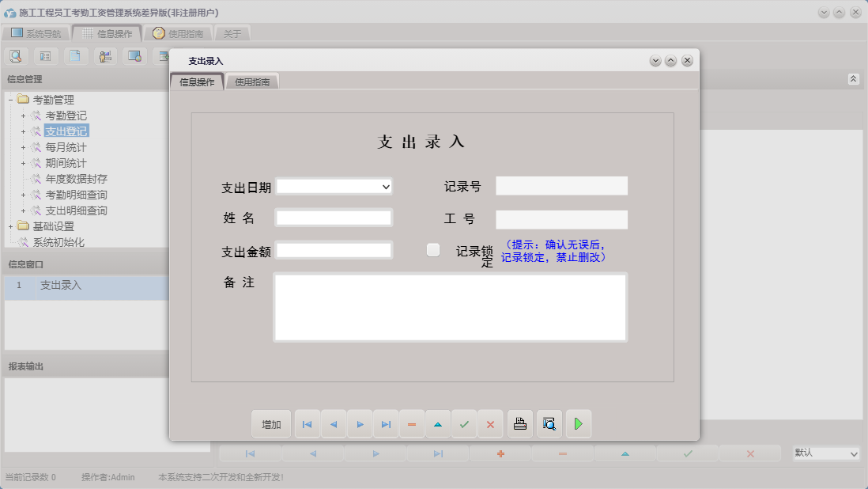Cancel changes using red X icon

pyautogui.click(x=490, y=423)
